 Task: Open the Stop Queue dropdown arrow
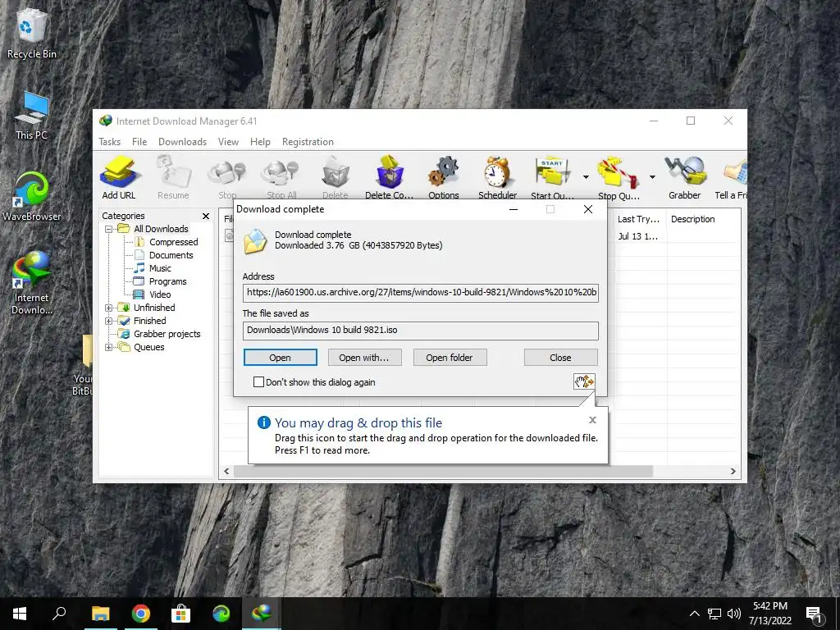point(652,177)
